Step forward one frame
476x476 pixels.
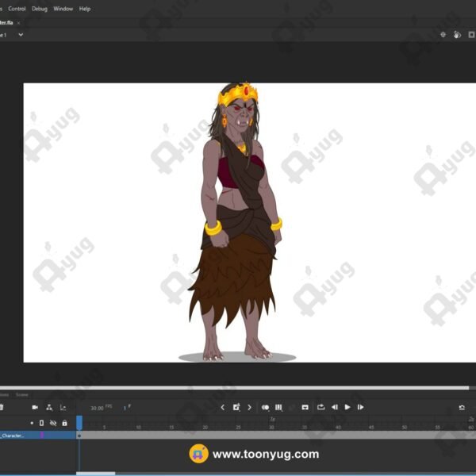click(x=361, y=407)
